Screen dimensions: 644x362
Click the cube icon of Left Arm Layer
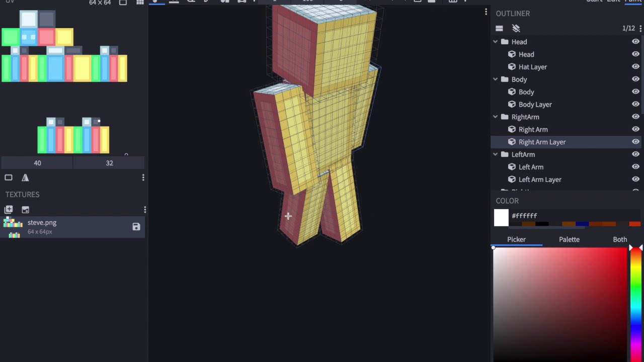click(x=512, y=179)
